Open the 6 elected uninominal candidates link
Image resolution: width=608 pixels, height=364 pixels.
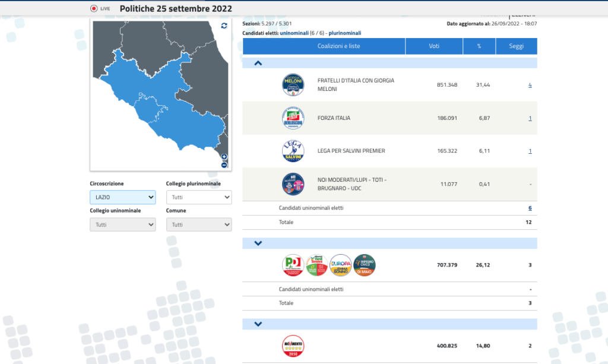(530, 208)
